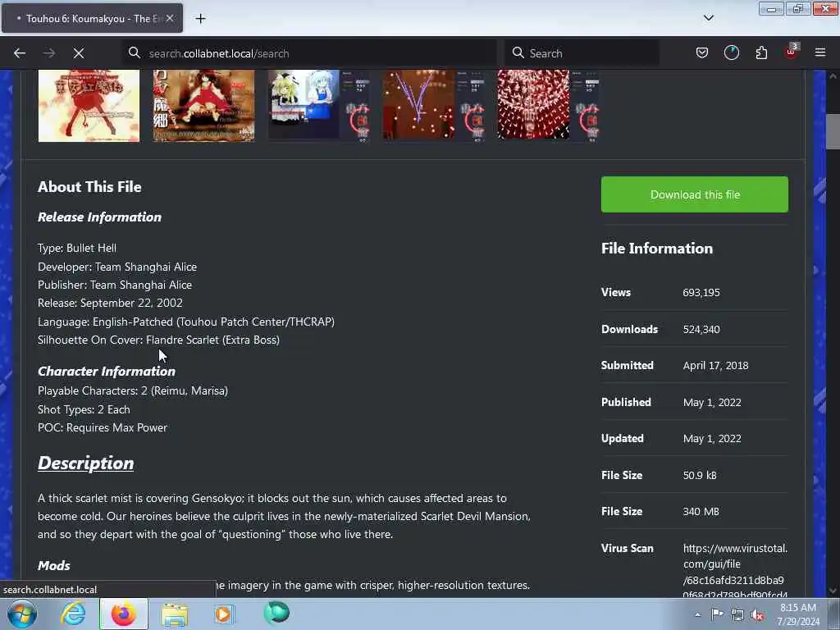This screenshot has height=630, width=840.
Task: Open the purple laser gameplay thumbnail
Action: tap(434, 106)
